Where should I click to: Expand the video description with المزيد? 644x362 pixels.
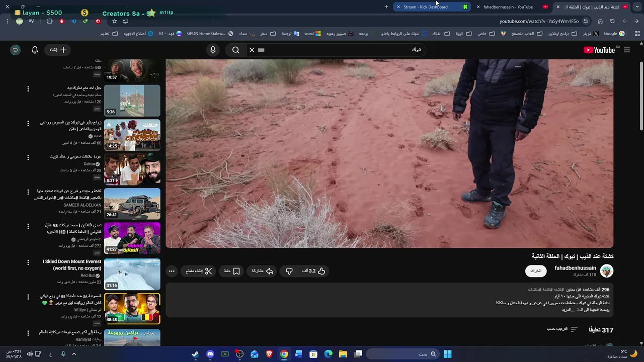pos(568,310)
